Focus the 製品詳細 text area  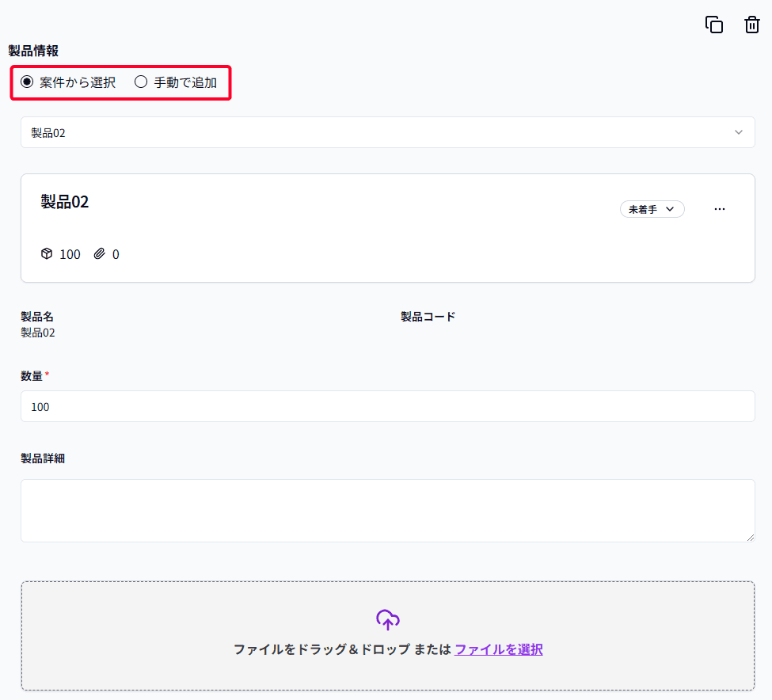pyautogui.click(x=387, y=510)
